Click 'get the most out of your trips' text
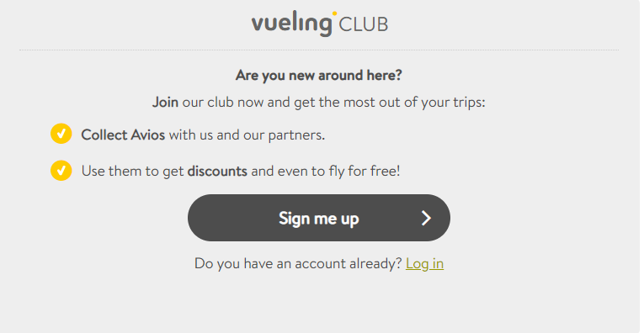The width and height of the screenshot is (644, 333). pyautogui.click(x=390, y=102)
